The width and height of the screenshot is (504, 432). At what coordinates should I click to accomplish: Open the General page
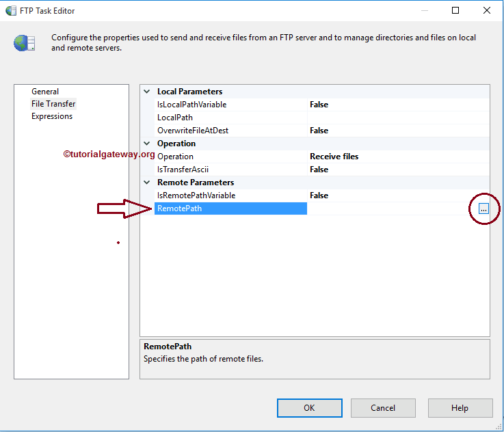click(x=45, y=92)
